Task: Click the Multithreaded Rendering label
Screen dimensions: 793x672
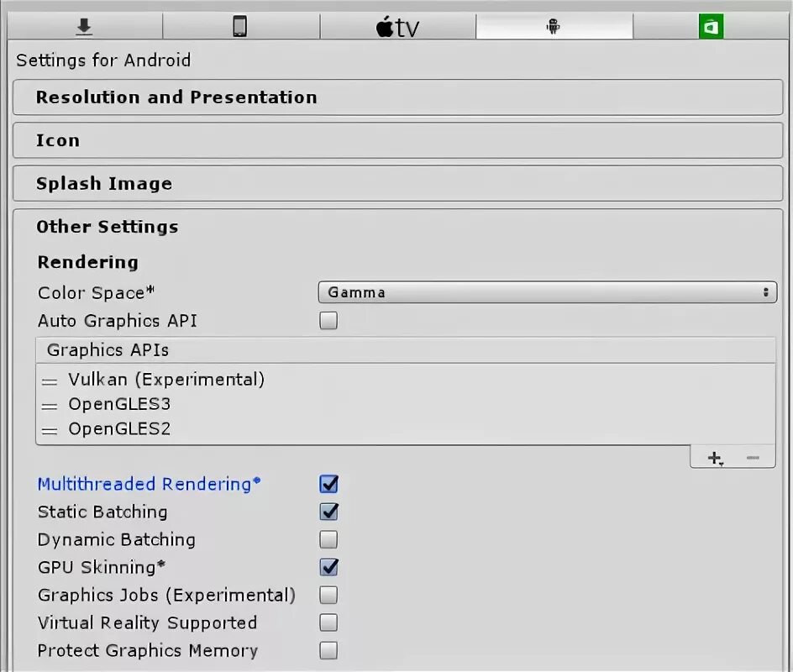Action: coord(150,484)
